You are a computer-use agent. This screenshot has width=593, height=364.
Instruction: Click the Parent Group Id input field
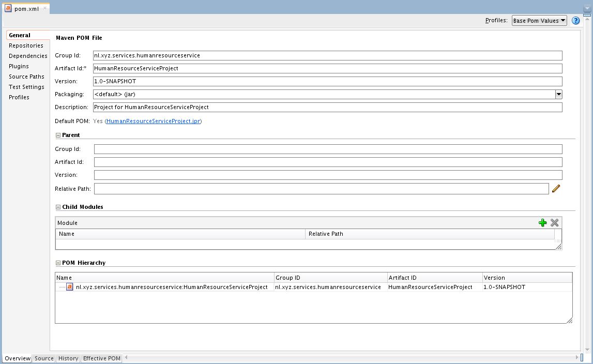(327, 149)
